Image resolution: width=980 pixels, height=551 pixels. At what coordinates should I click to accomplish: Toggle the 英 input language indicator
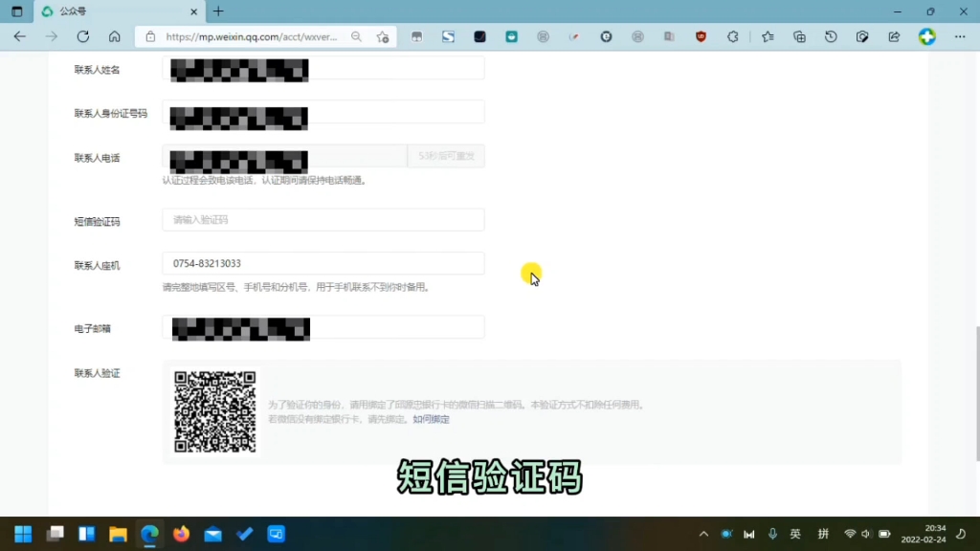coord(794,534)
